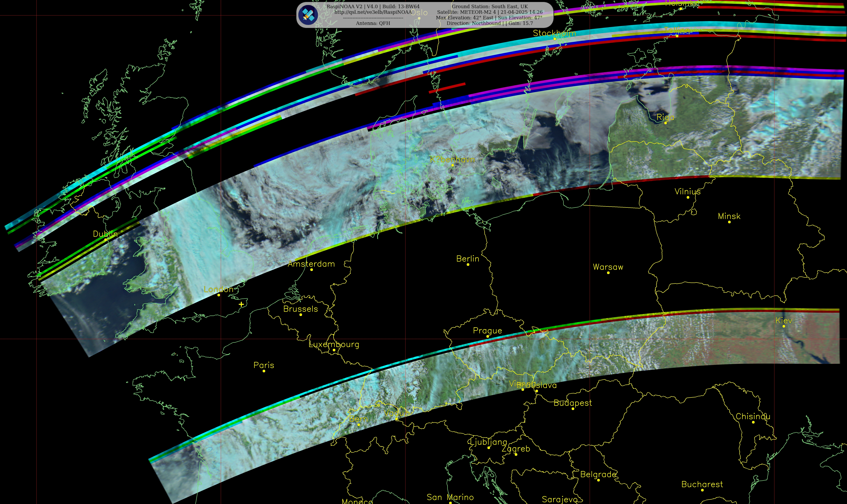Viewport: 847px width, 504px height.
Task: Click the Brussels city label
Action: click(x=301, y=309)
